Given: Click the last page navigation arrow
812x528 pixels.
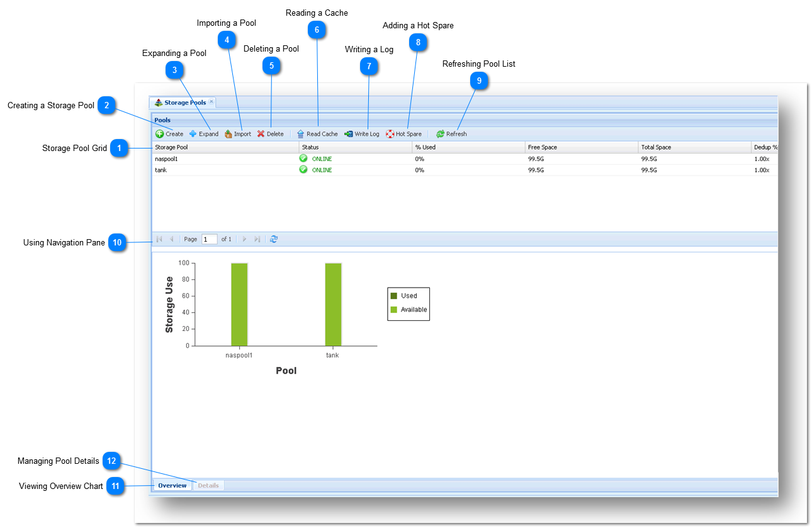Looking at the screenshot, I should 257,239.
